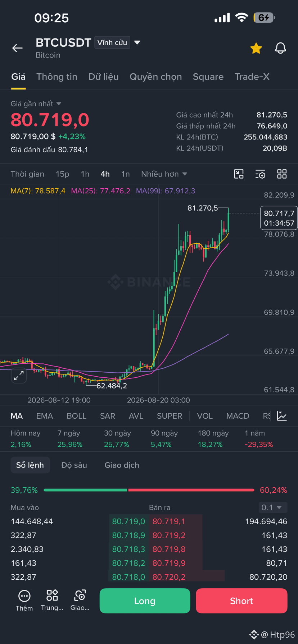Tap the Giá đánh dấu 80.784,1 mark price
This screenshot has width=298, height=644.
click(49, 149)
